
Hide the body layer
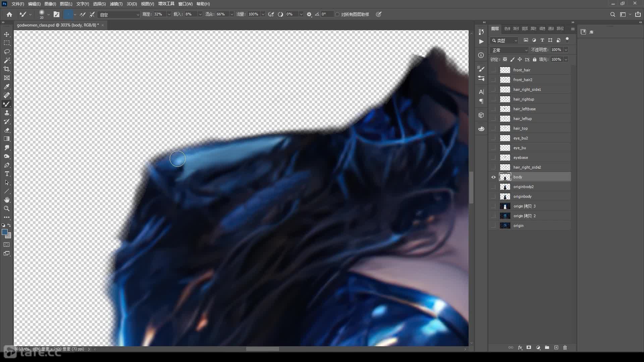[x=493, y=177]
